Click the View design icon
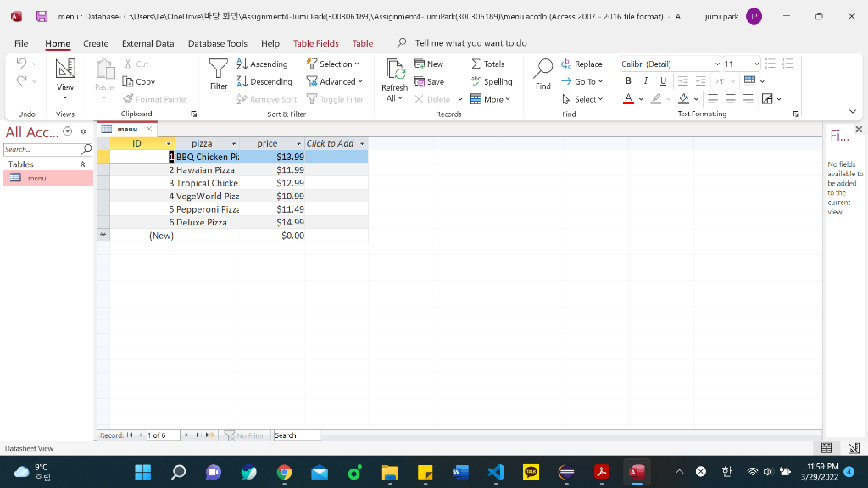The width and height of the screenshot is (868, 488). 65,69
